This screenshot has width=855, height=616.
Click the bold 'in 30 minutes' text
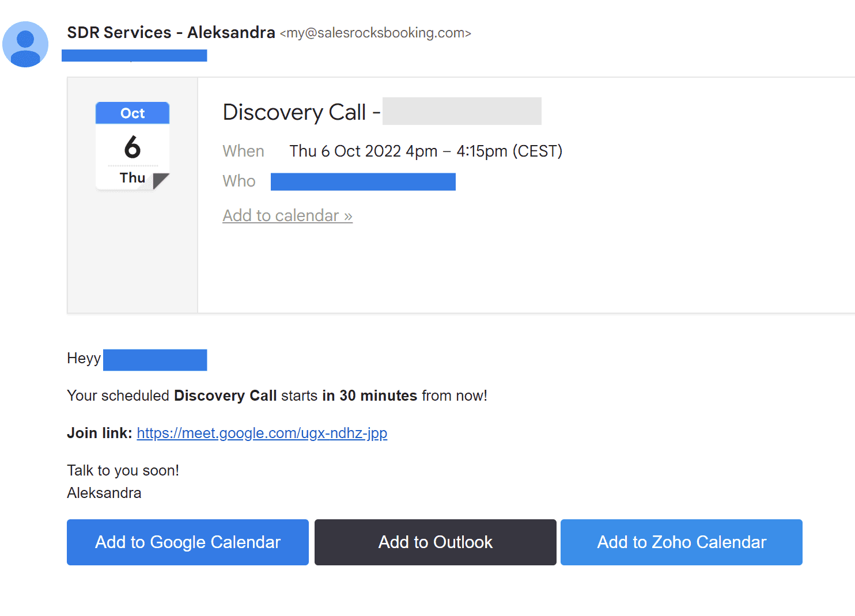[369, 396]
